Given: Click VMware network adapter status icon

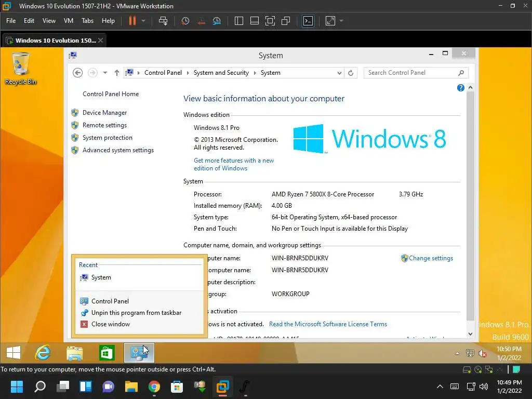Looking at the screenshot, I should tap(489, 369).
